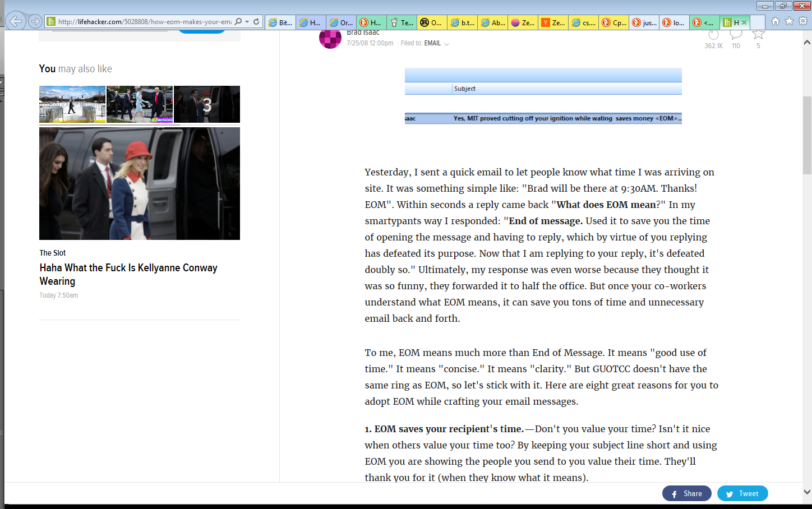Click the search magnifier in address bar
The image size is (812, 509).
[x=238, y=21]
